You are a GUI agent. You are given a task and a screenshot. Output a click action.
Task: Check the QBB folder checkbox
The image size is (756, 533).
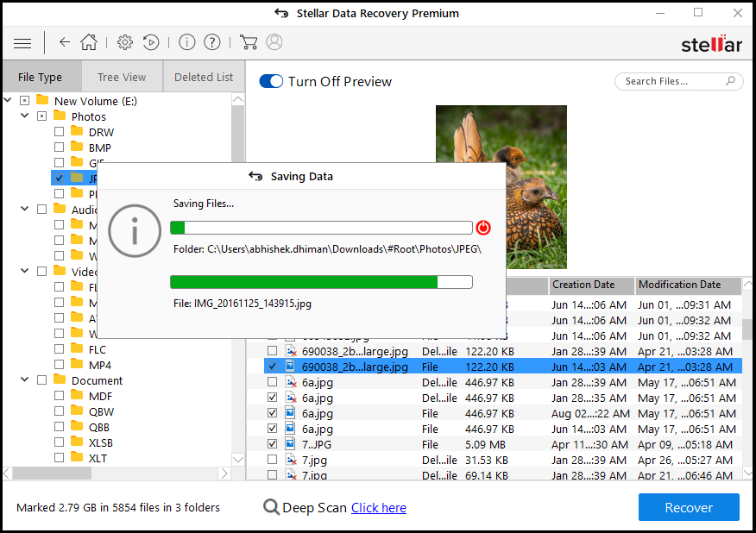(x=59, y=427)
